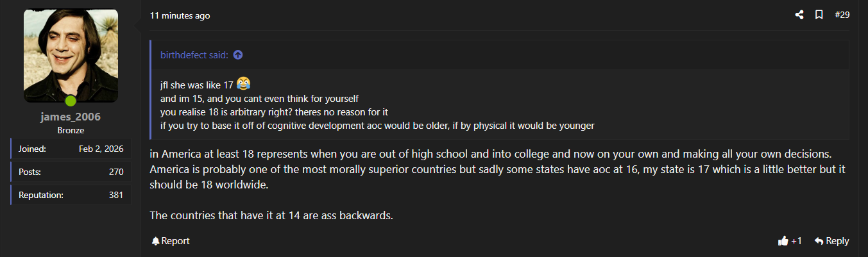The height and width of the screenshot is (257, 868).
Task: Click the crying-laughing emoji in the quote
Action: [243, 83]
